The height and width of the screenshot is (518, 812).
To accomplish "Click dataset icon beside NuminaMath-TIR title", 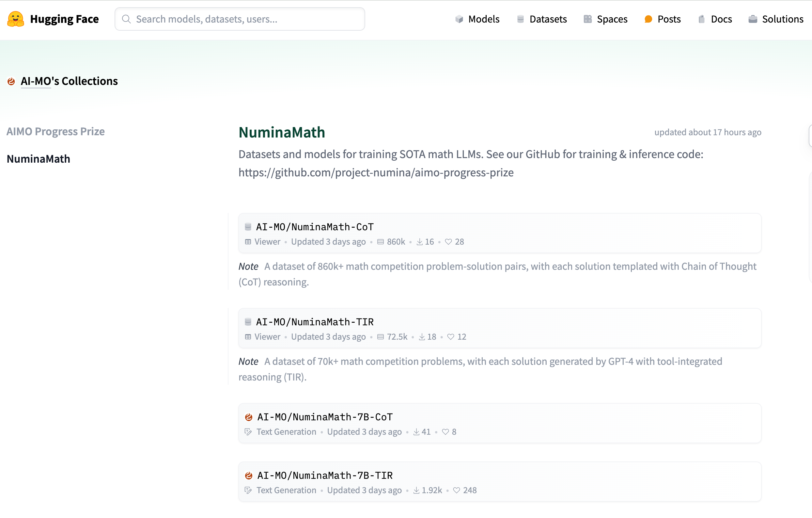I will tap(248, 322).
